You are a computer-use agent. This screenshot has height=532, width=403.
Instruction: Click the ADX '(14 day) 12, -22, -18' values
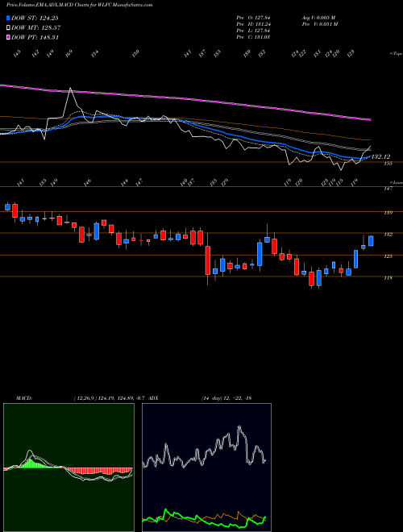(226, 397)
